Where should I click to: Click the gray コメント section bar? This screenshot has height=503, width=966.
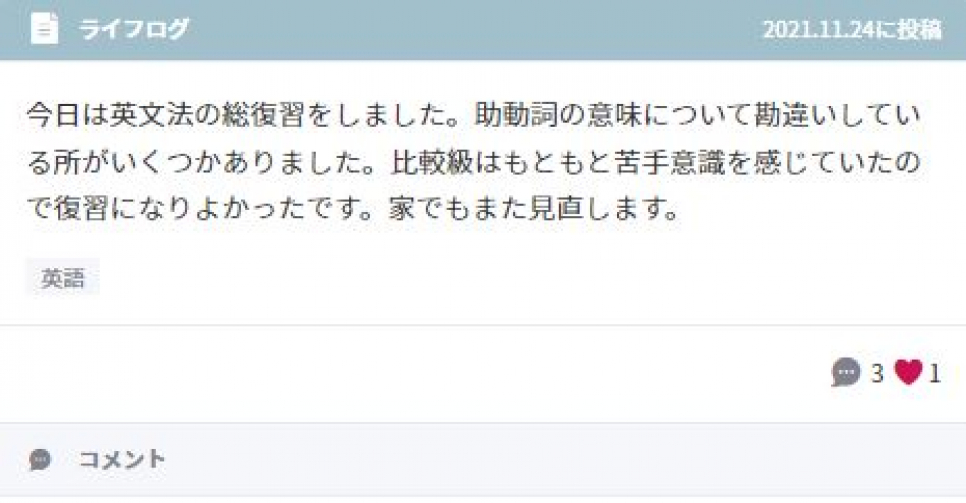pos(483,460)
